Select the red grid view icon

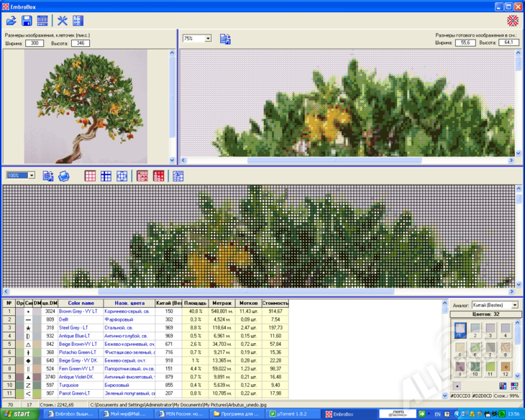90,175
